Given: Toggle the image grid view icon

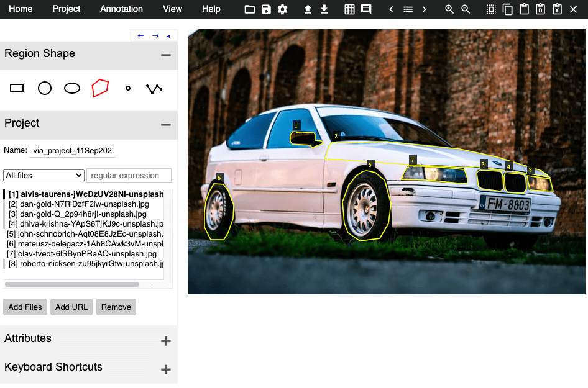Looking at the screenshot, I should tap(349, 9).
